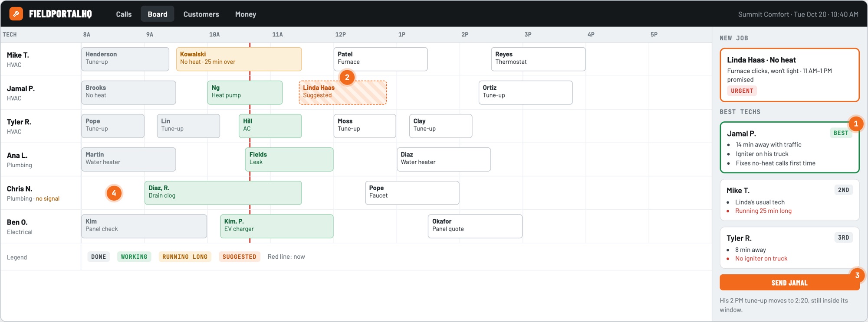Select the Reyes Thermostat job block
This screenshot has width=868, height=322.
point(538,59)
